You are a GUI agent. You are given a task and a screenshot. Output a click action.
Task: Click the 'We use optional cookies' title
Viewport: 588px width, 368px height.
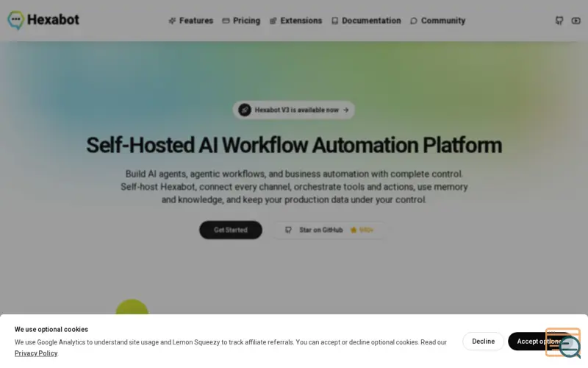click(x=51, y=329)
